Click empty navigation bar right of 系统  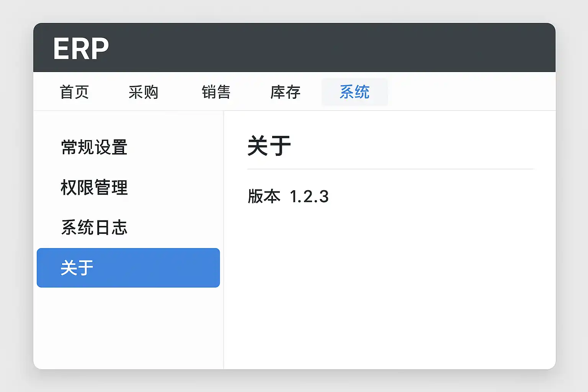[471, 92]
